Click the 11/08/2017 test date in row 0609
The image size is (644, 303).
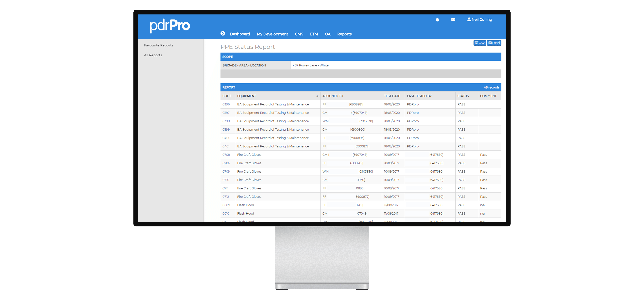point(391,205)
